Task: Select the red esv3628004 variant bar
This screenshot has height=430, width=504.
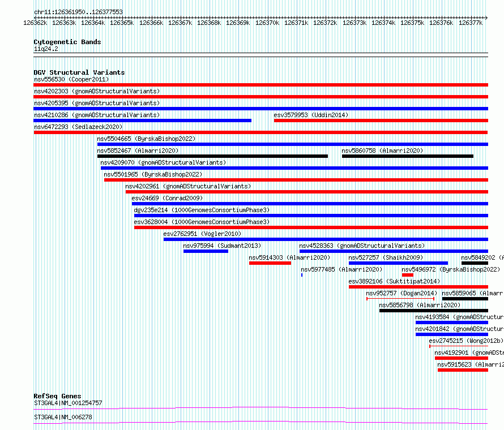Action: click(x=311, y=227)
